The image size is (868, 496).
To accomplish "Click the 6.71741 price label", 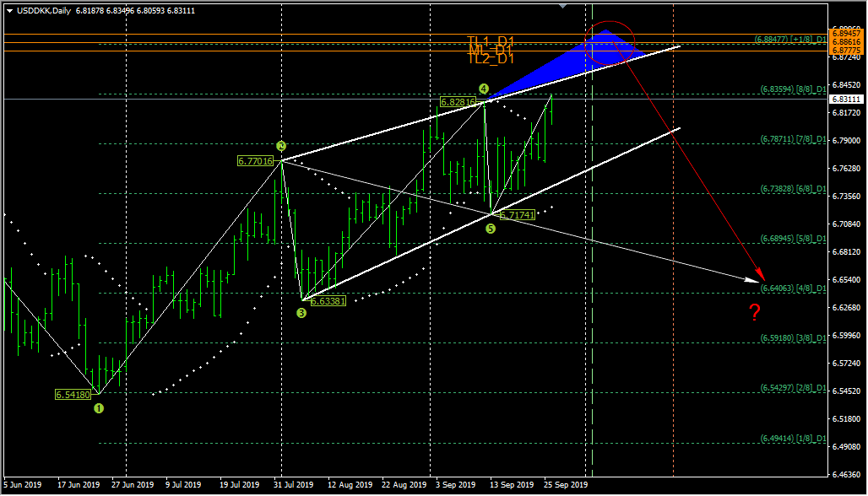I will 518,215.
